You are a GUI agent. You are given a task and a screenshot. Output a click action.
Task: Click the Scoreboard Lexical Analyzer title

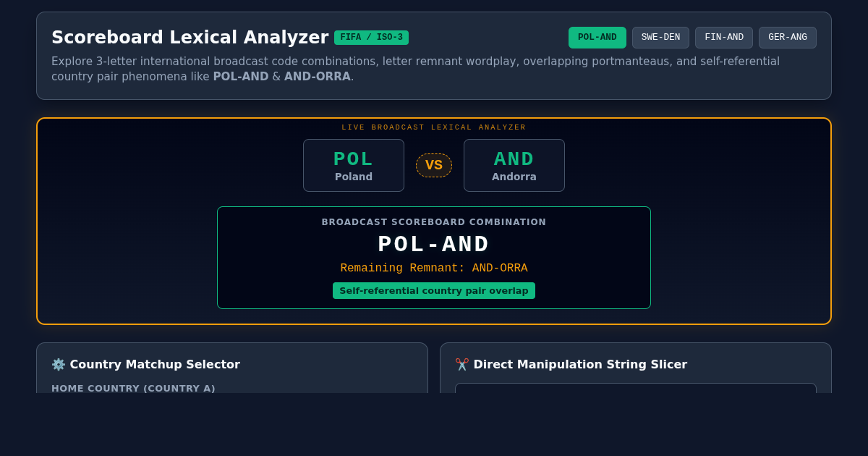(190, 38)
